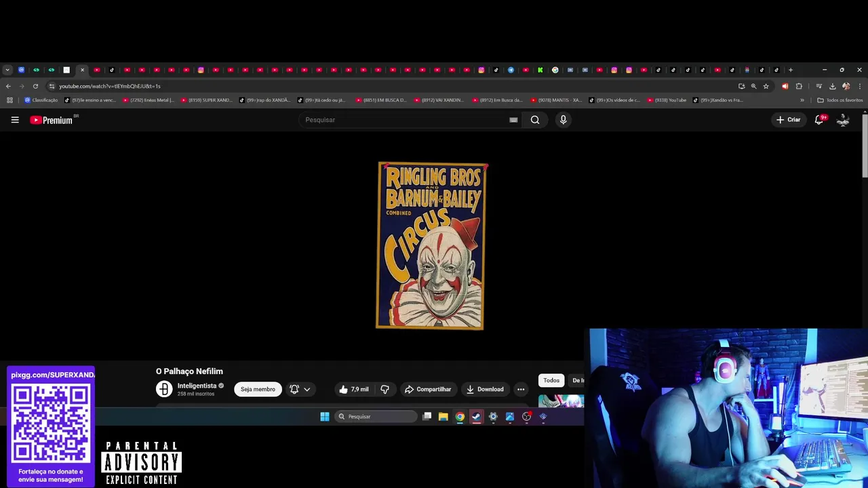Image resolution: width=868 pixels, height=488 pixels.
Task: Click the video title O Palhaço Nefilim
Action: [x=189, y=371]
